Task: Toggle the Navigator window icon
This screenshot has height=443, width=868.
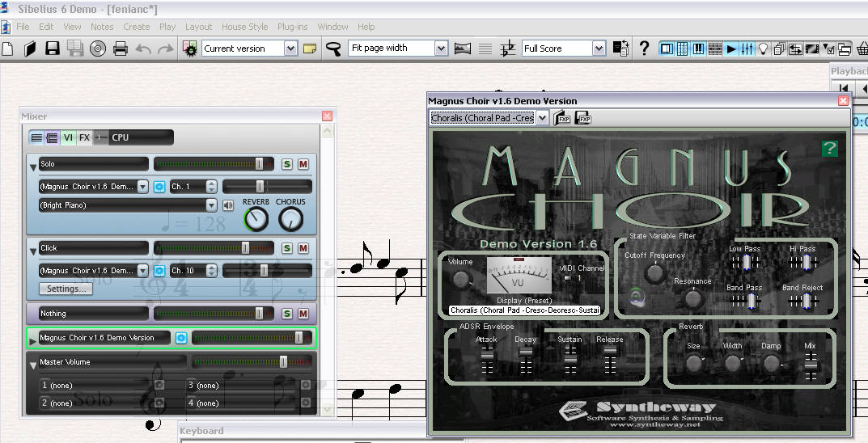Action: click(667, 49)
